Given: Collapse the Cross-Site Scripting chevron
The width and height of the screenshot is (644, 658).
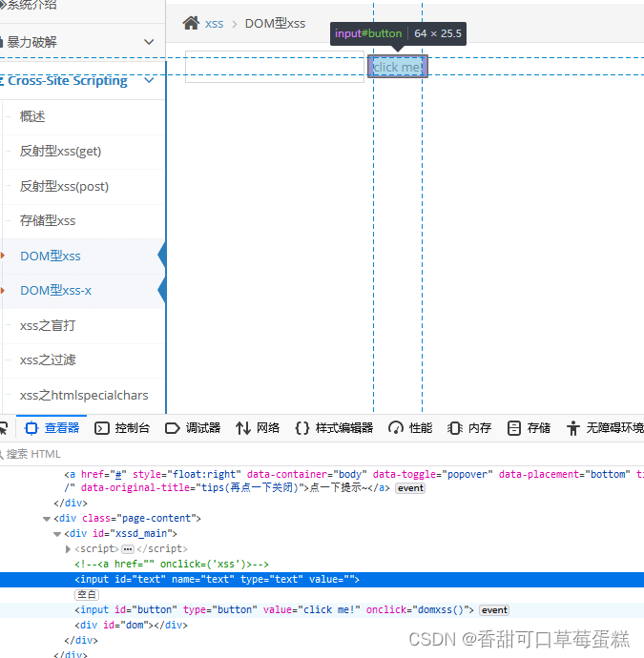Looking at the screenshot, I should [149, 80].
